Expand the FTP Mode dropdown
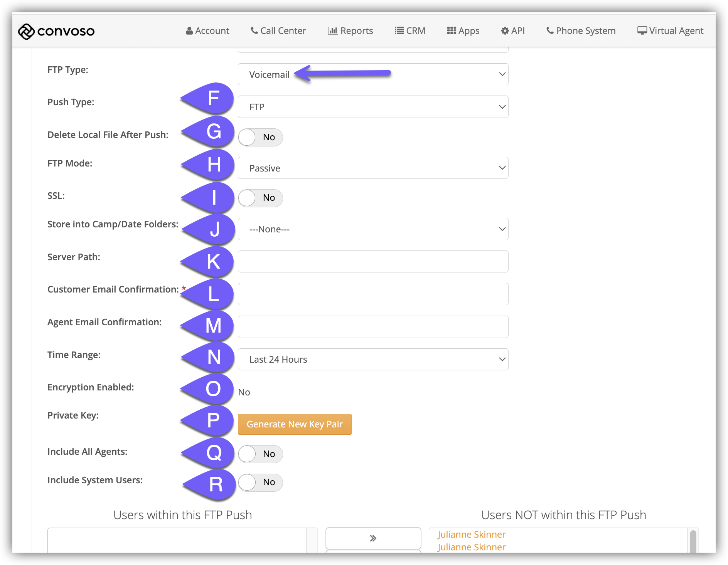The height and width of the screenshot is (565, 728). click(x=373, y=168)
